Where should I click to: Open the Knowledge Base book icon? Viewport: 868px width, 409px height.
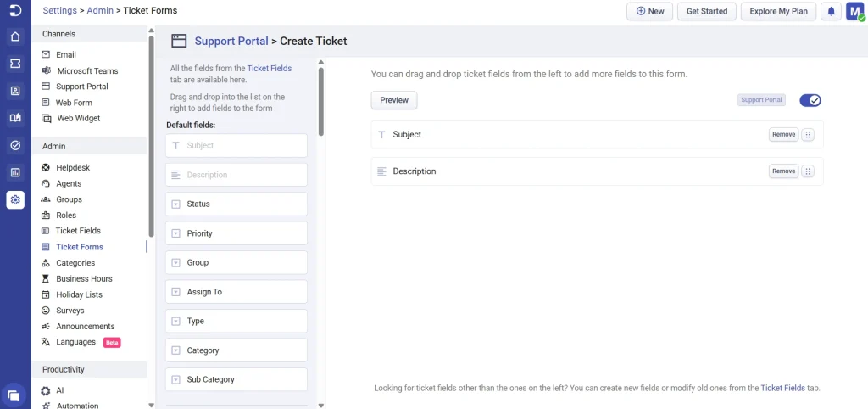pyautogui.click(x=15, y=118)
